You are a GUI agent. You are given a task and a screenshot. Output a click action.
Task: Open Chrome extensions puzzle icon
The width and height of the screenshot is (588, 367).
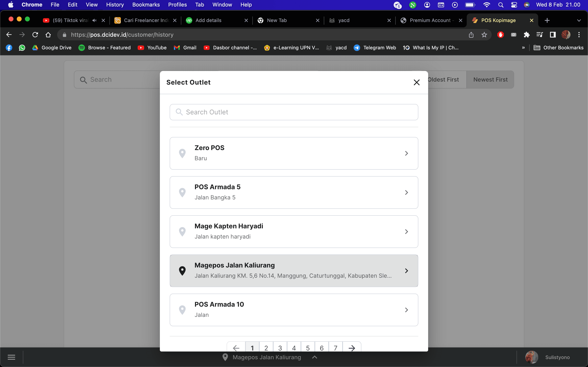click(527, 35)
